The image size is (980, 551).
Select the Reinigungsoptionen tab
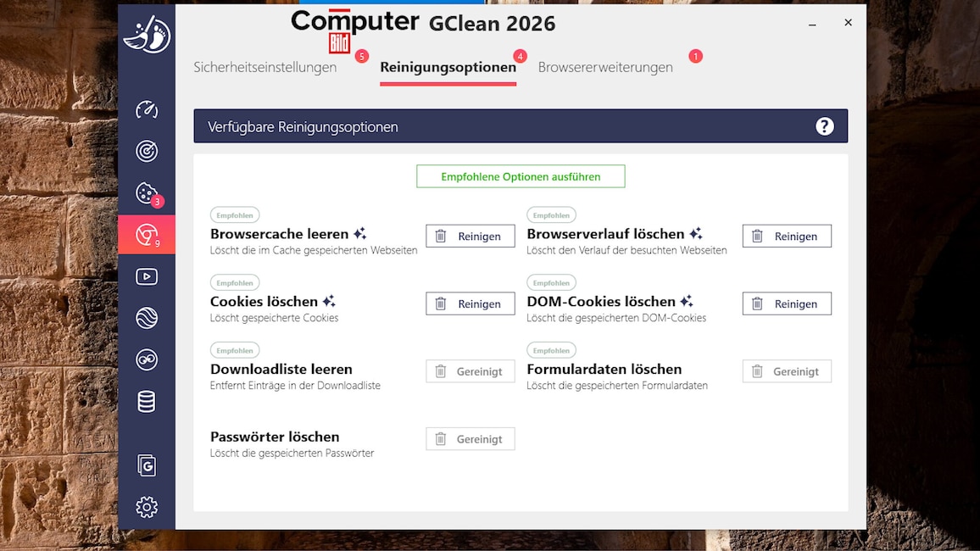[448, 67]
